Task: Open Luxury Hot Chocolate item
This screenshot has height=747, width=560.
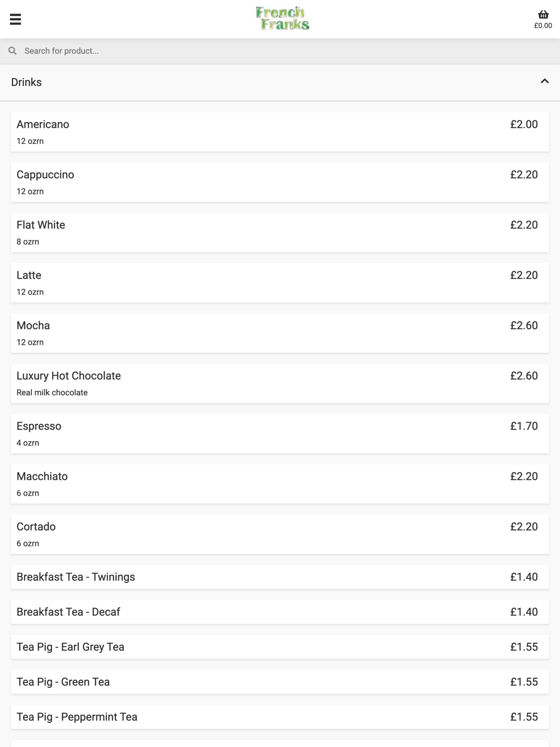Action: tap(280, 384)
